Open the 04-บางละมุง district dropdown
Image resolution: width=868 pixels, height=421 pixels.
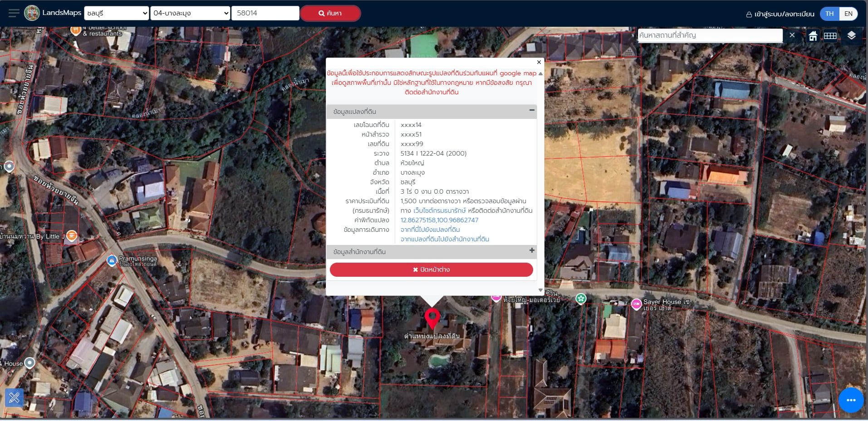tap(190, 13)
